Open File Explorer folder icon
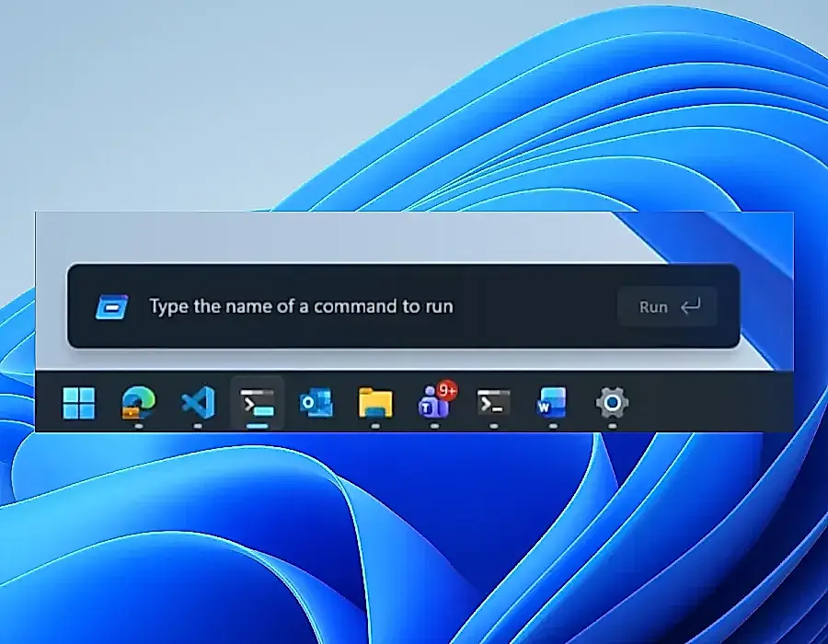The image size is (828, 644). 375,403
